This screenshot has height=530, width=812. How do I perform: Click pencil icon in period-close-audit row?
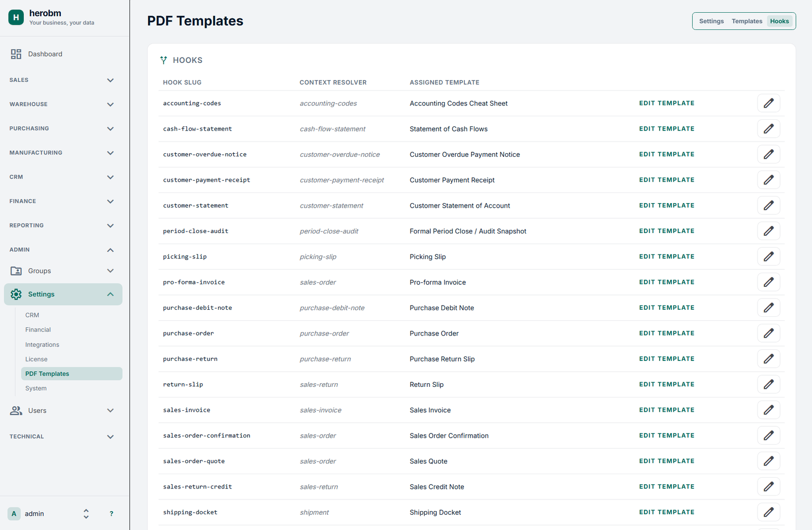768,231
